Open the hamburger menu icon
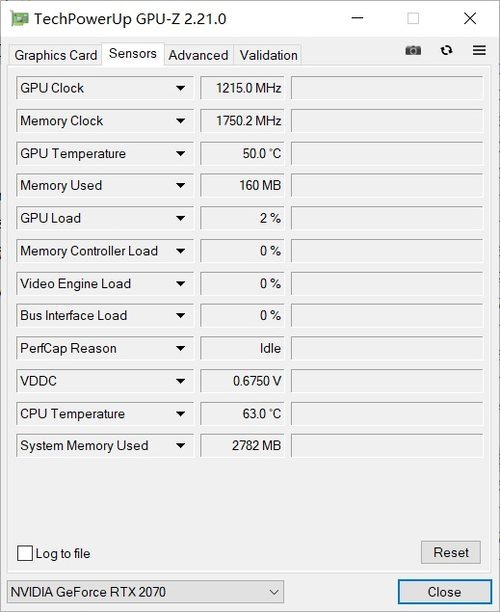 pyautogui.click(x=479, y=50)
